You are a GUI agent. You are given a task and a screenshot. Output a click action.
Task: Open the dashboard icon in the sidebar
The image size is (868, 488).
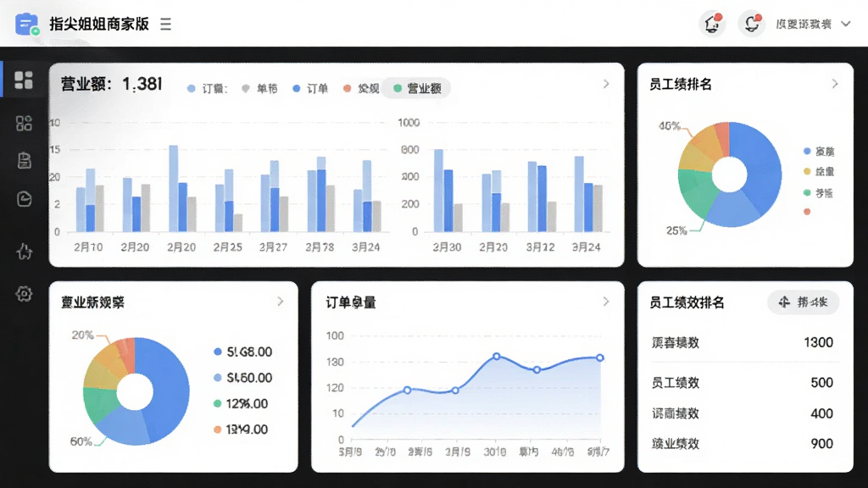[x=24, y=80]
